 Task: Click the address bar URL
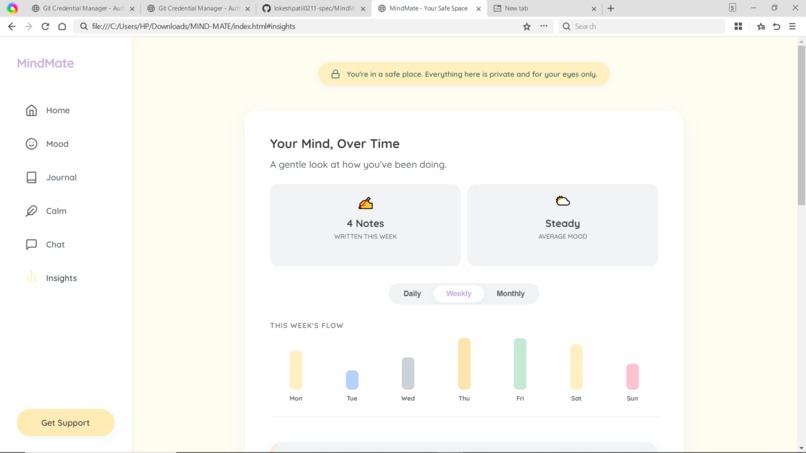point(193,26)
